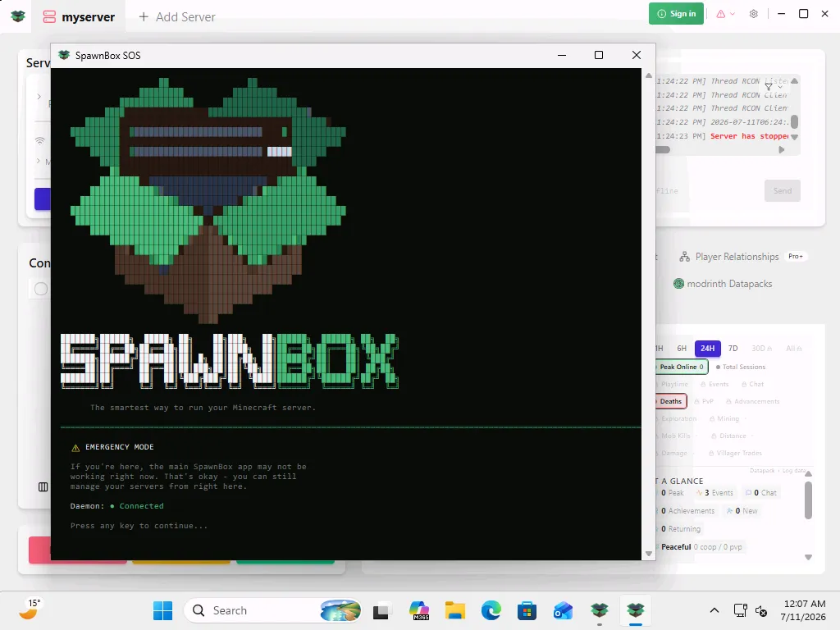Toggle the locked Events metric chip
Screen dimensions: 840x630
coord(714,384)
